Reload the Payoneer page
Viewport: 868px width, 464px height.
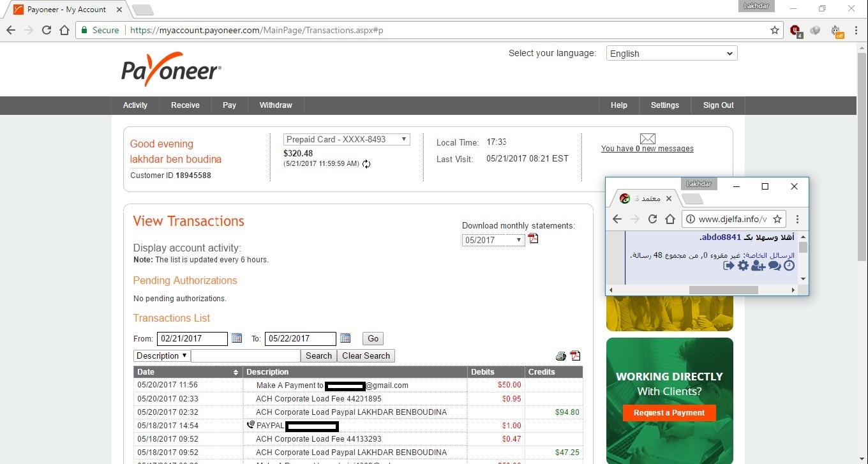(47, 30)
